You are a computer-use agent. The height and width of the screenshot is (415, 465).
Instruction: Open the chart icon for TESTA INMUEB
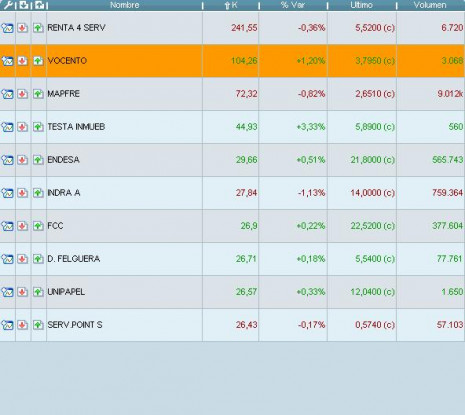coord(7,127)
